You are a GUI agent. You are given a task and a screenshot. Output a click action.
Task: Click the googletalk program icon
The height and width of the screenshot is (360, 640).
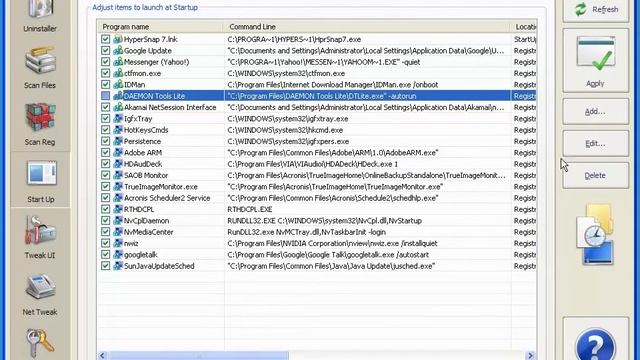pyautogui.click(x=118, y=254)
